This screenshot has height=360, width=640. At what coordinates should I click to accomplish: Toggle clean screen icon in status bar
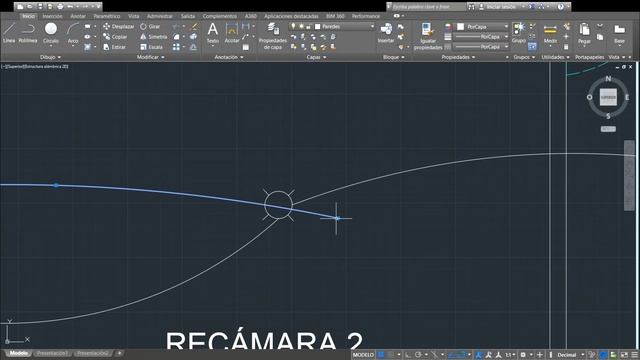pyautogui.click(x=624, y=355)
